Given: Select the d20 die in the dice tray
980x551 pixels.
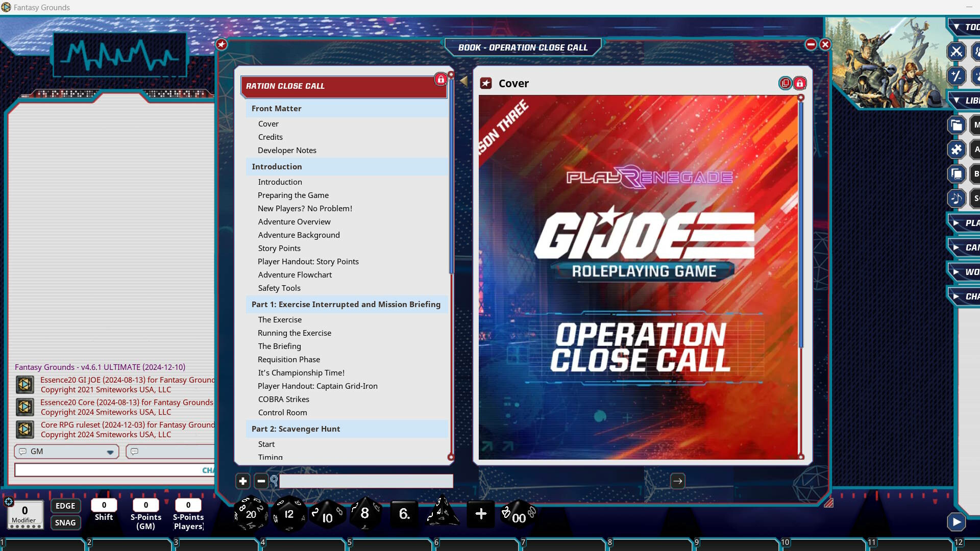Looking at the screenshot, I should [250, 514].
